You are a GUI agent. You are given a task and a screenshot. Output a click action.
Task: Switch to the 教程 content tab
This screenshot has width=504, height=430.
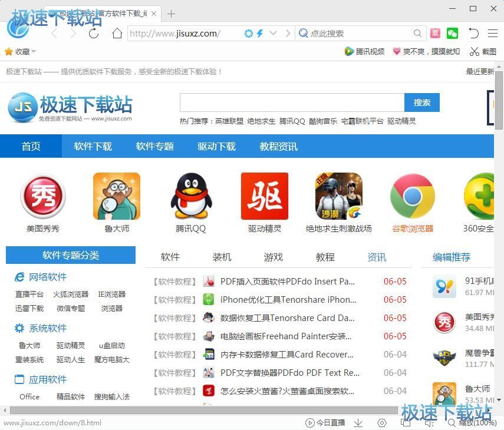[325, 257]
